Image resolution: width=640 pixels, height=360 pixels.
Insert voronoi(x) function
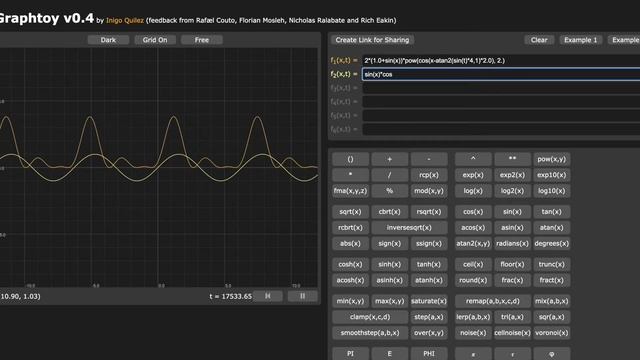pos(551,333)
